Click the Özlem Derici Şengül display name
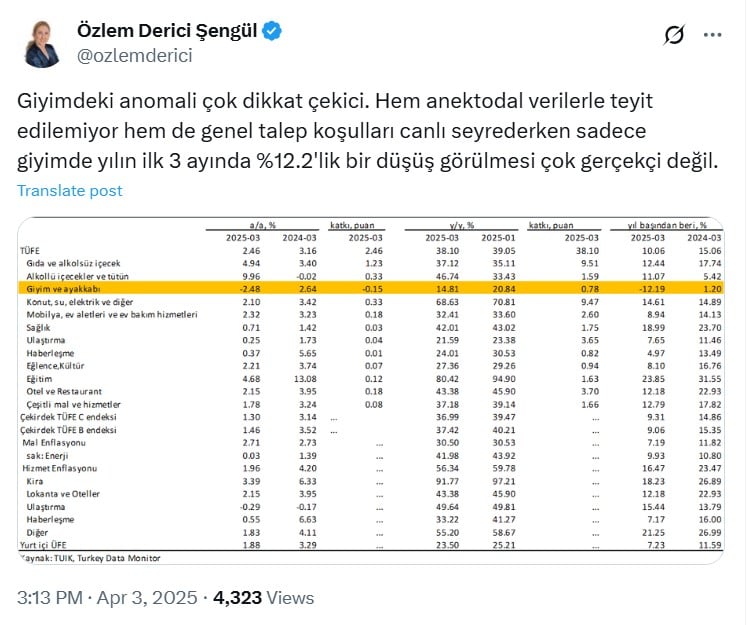Screen dimensions: 752x625 (x=167, y=31)
